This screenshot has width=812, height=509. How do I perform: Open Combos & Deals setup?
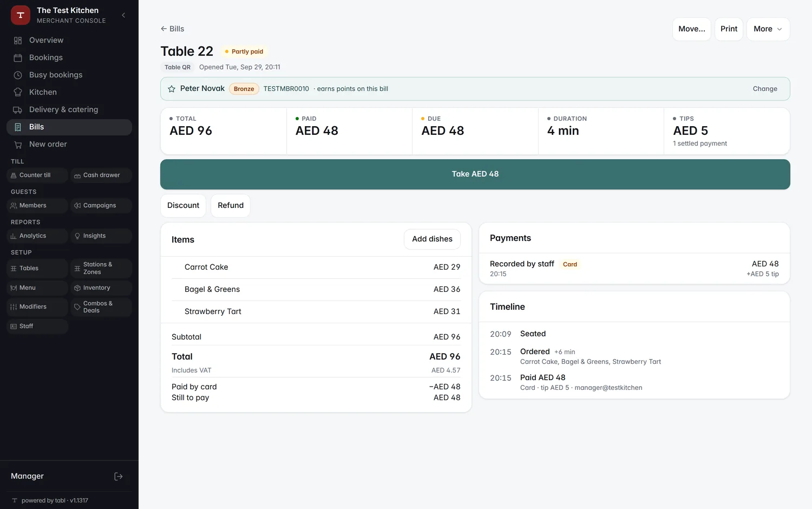[101, 306]
